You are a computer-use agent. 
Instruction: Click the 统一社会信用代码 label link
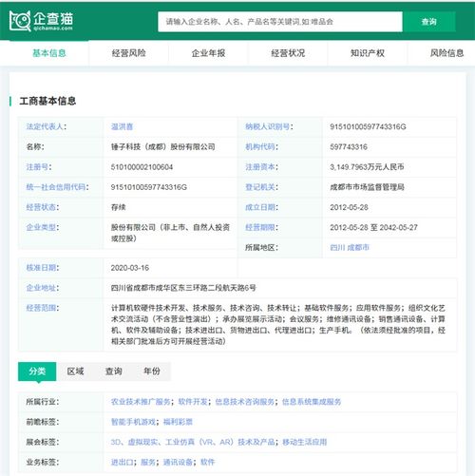[56, 187]
